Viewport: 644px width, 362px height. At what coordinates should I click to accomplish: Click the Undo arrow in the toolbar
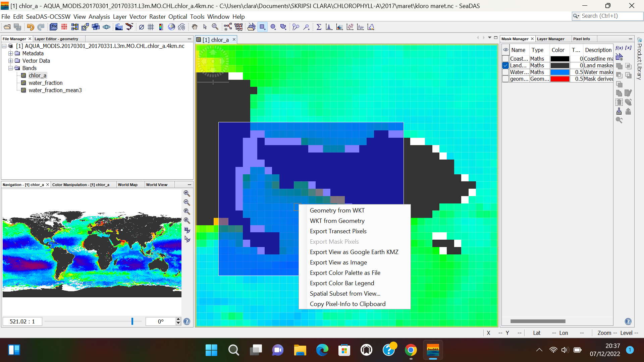[x=31, y=27]
